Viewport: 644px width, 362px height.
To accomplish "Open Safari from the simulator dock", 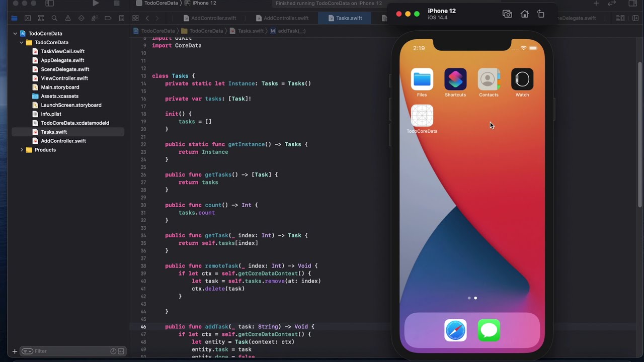I will (455, 330).
